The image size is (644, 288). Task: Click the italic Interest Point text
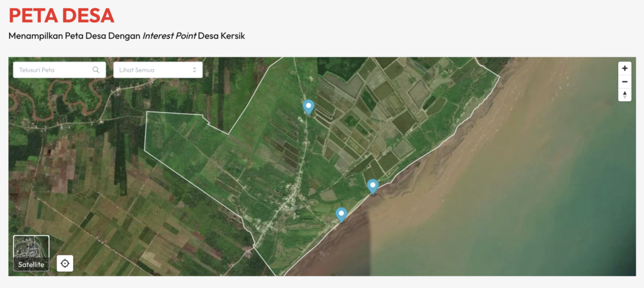[x=169, y=36]
